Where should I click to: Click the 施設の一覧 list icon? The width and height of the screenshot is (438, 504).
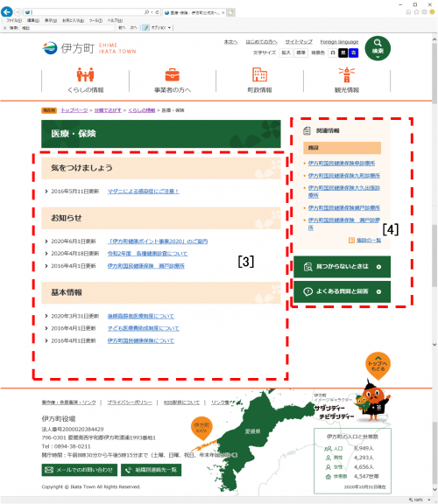351,240
